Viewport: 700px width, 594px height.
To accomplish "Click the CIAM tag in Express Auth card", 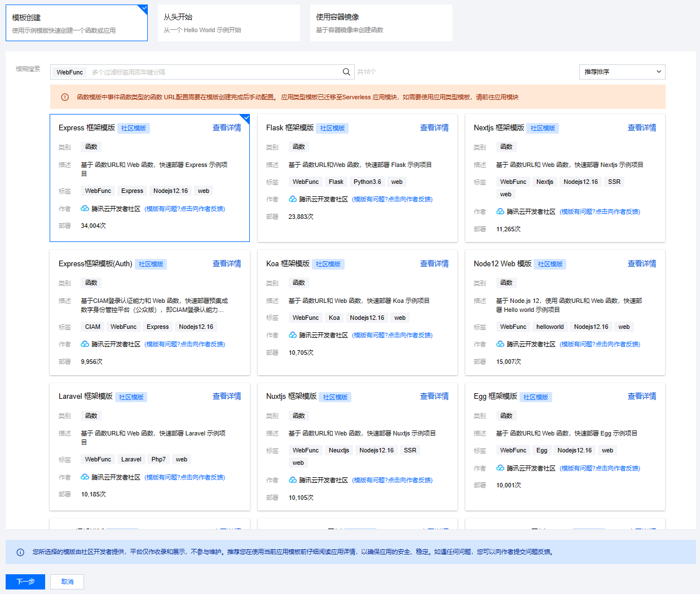I will coord(93,327).
